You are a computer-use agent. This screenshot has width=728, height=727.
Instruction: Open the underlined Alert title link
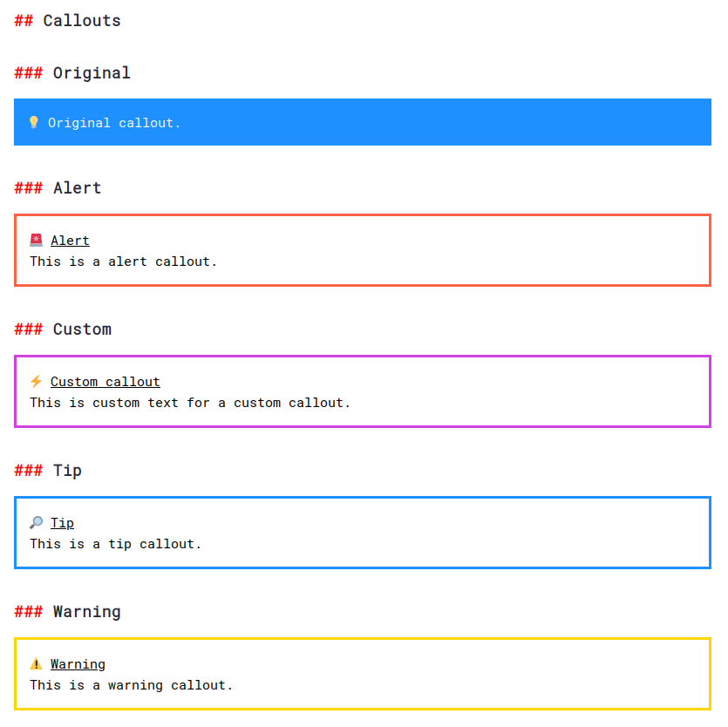(70, 241)
